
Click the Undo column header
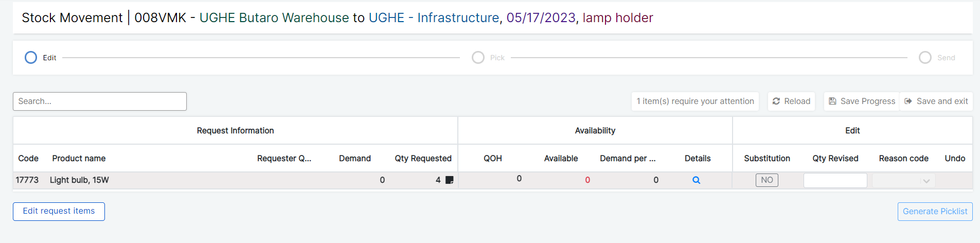tap(955, 159)
